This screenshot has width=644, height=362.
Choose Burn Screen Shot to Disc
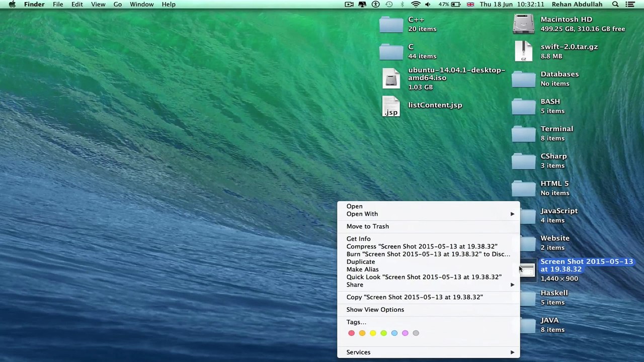point(428,254)
